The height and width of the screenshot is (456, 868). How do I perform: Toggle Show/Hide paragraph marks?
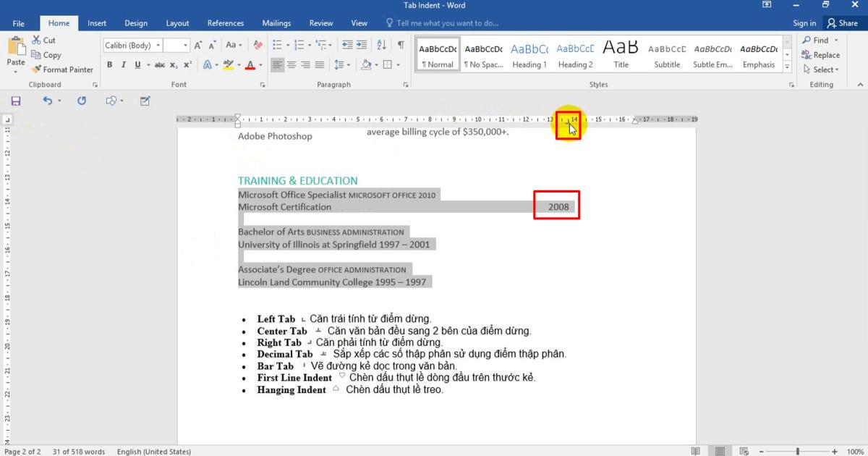click(401, 45)
